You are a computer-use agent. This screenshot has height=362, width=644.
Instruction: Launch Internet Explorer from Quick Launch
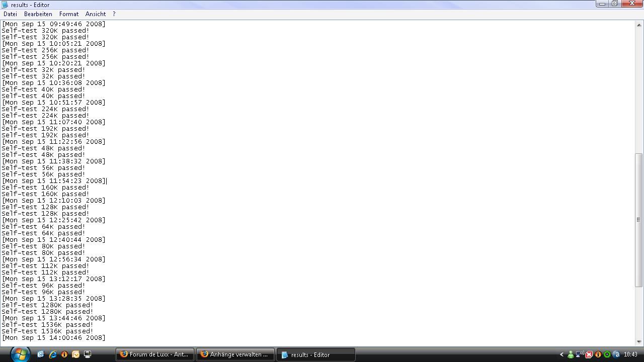[52, 354]
